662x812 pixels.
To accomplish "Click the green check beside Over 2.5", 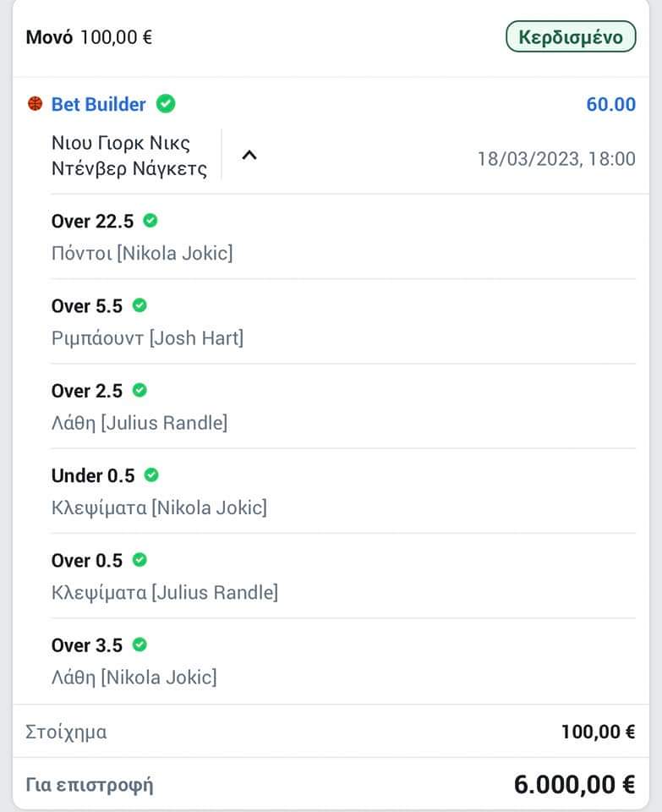I will (140, 390).
